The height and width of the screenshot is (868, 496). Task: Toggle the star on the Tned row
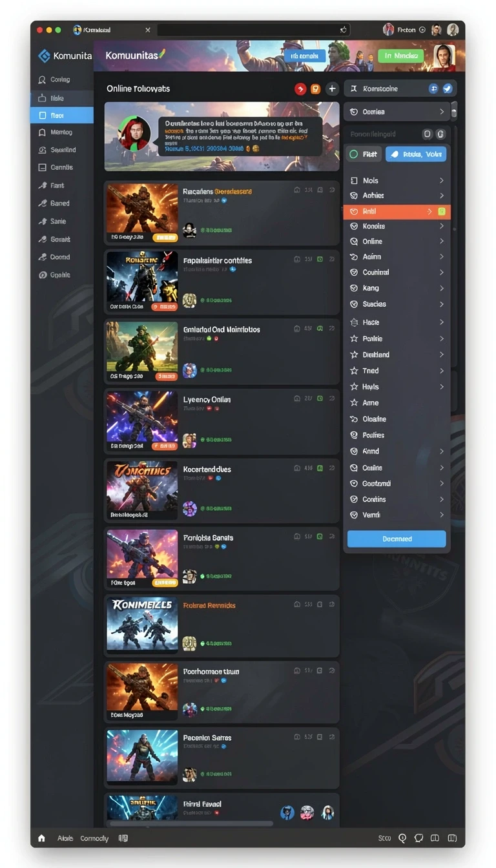354,371
